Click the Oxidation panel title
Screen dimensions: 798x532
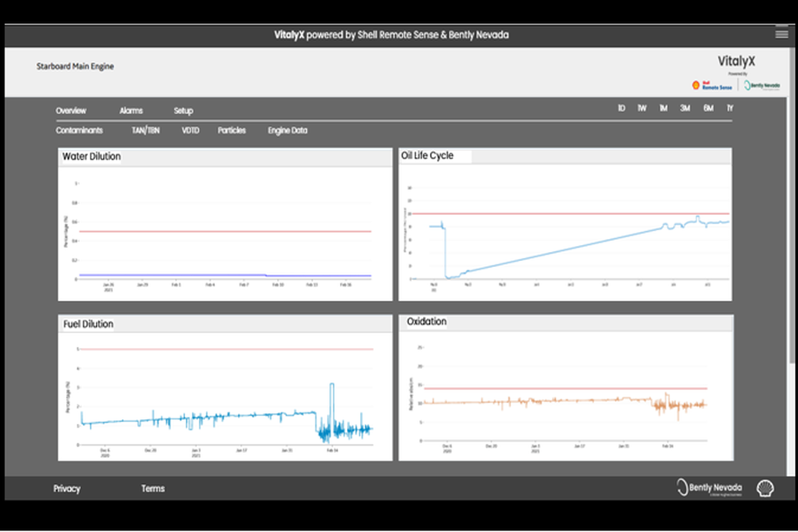click(x=426, y=321)
